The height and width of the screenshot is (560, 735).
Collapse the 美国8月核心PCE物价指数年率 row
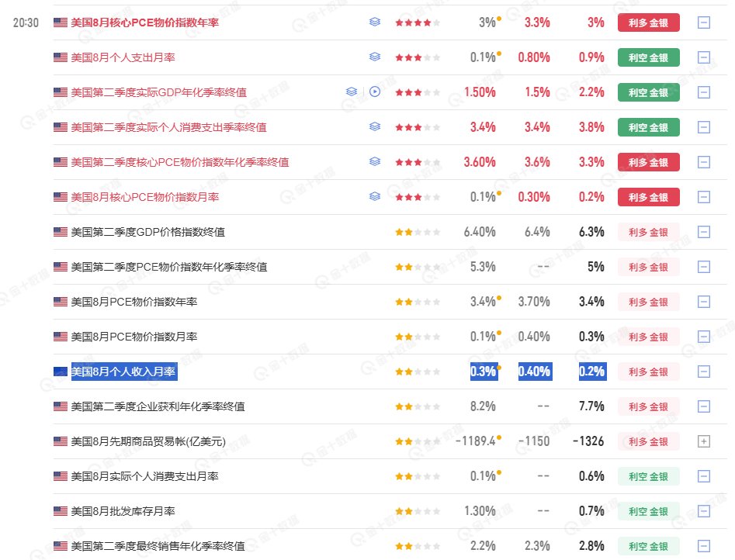pos(704,22)
